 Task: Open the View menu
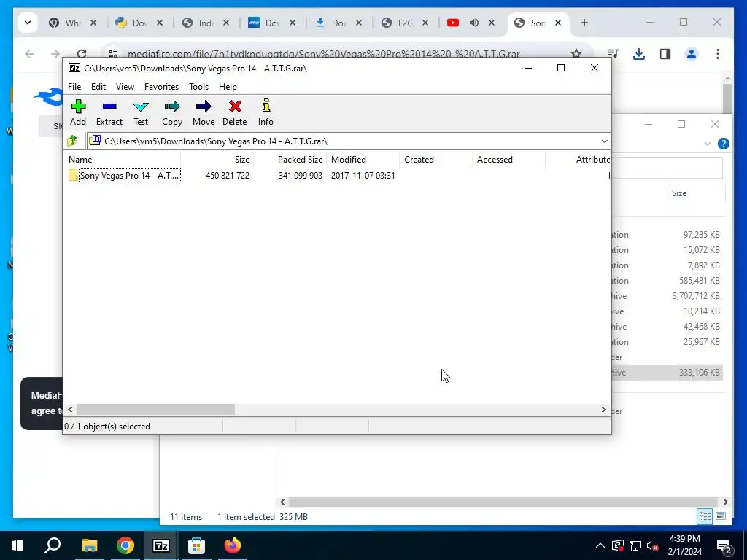[x=125, y=87]
